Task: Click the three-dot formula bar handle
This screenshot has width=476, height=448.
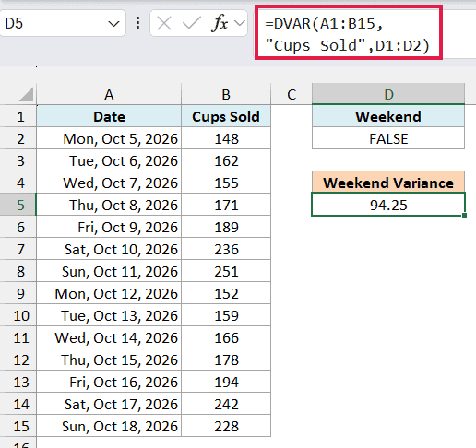Action: click(x=138, y=23)
